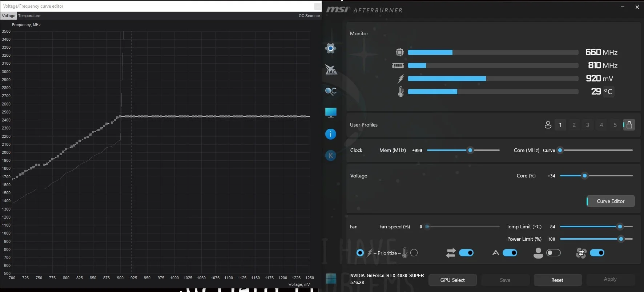Click the 810 MHz memory clock reading
This screenshot has width=644, height=292.
click(x=603, y=65)
